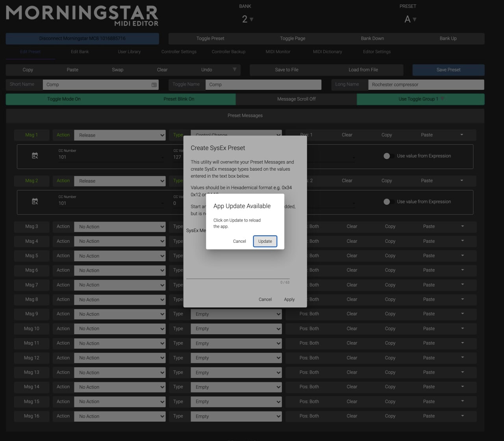
Task: Open the Preset A selector
Action: (410, 19)
